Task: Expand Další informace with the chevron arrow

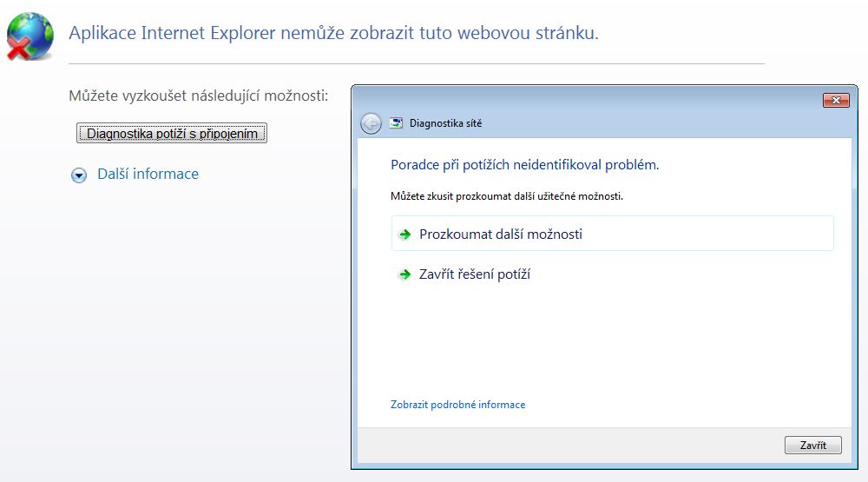Action: click(x=79, y=175)
